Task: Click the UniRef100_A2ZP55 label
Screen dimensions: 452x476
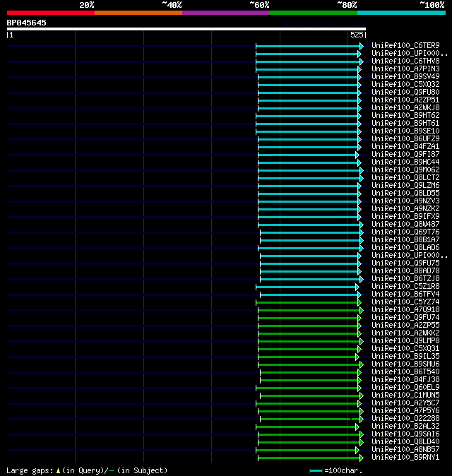Action: point(405,325)
